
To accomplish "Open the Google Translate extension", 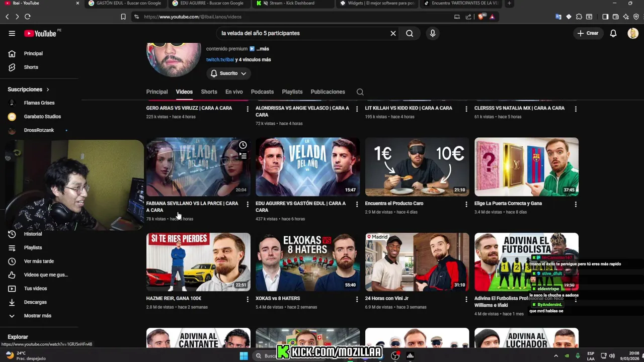I will click(x=558, y=17).
